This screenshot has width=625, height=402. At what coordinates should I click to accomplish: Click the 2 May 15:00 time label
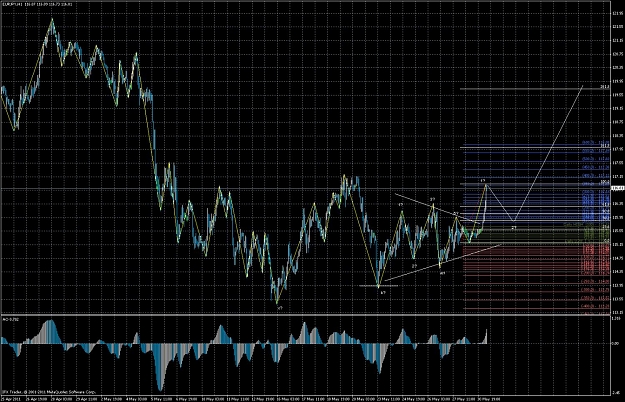coord(111,398)
